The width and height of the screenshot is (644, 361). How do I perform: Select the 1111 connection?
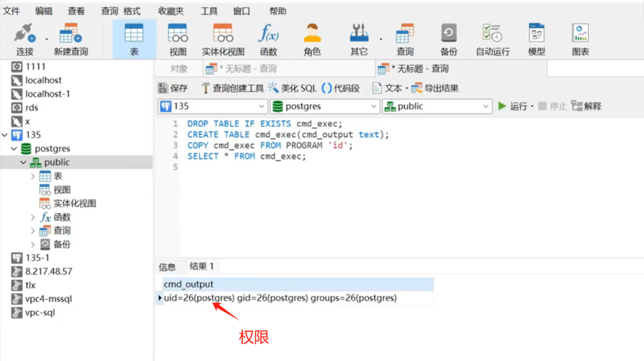coord(35,67)
